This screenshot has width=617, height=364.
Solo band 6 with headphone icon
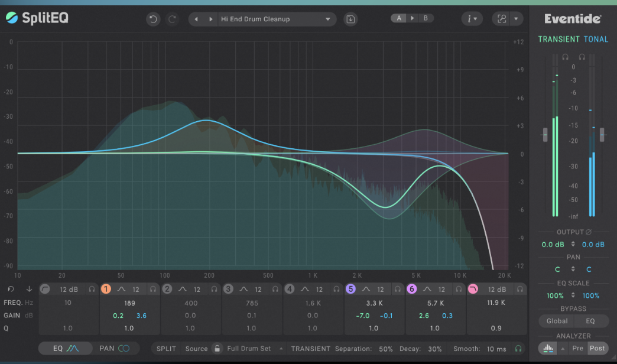tap(459, 289)
